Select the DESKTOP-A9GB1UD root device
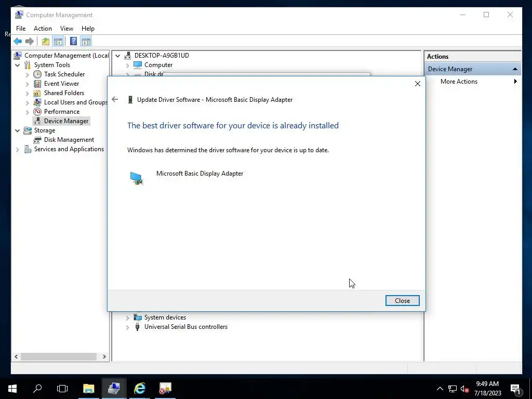This screenshot has height=399, width=532. coord(162,55)
